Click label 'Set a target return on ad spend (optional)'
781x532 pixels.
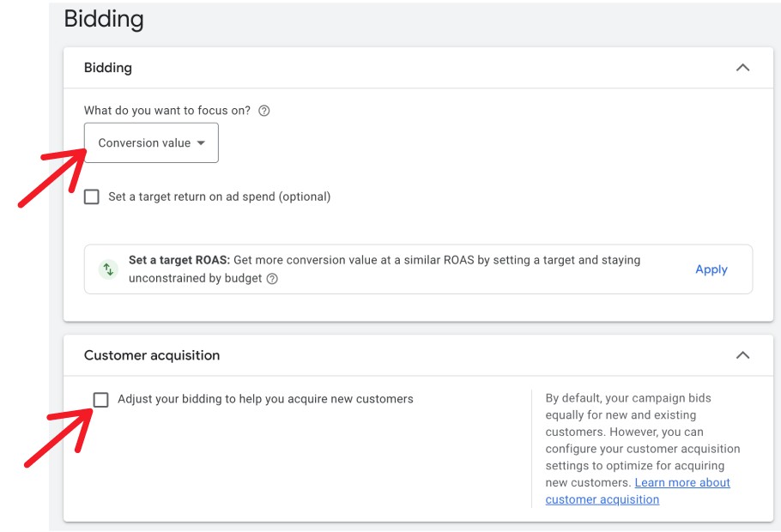219,196
